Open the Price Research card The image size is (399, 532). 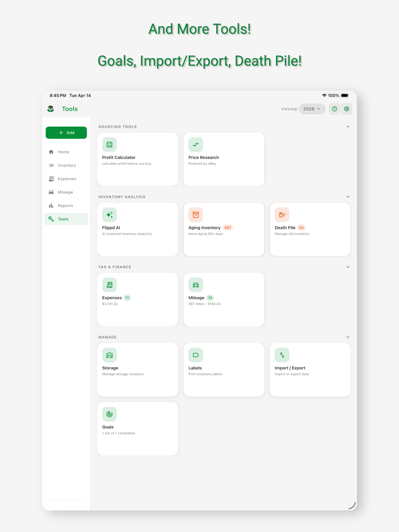pyautogui.click(x=224, y=159)
